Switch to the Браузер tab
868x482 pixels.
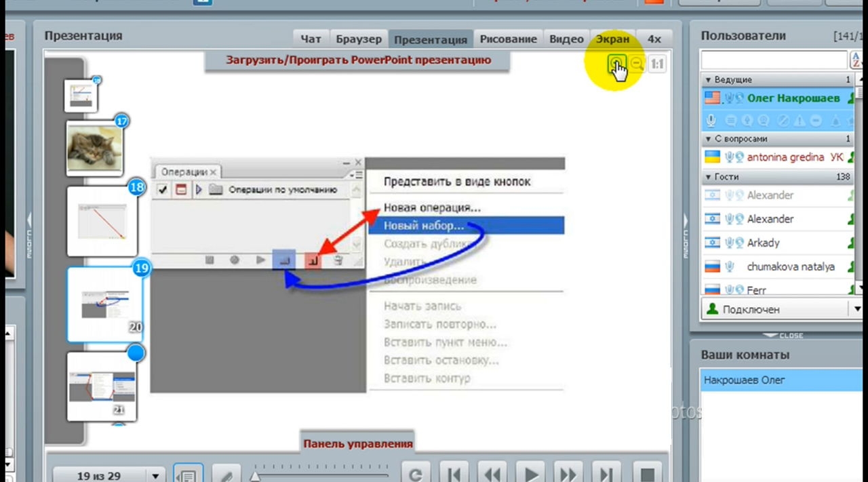pos(359,39)
